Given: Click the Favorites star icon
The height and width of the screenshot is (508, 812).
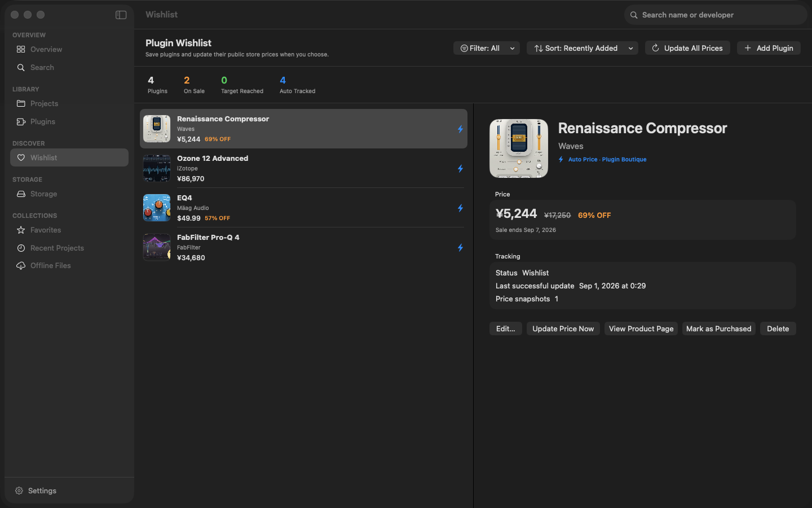Looking at the screenshot, I should [21, 230].
